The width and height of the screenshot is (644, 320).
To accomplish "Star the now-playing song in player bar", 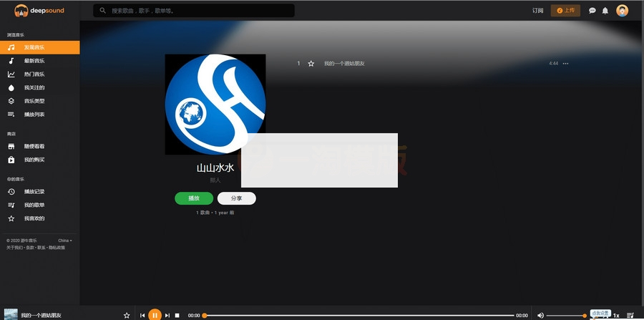I will coord(127,315).
